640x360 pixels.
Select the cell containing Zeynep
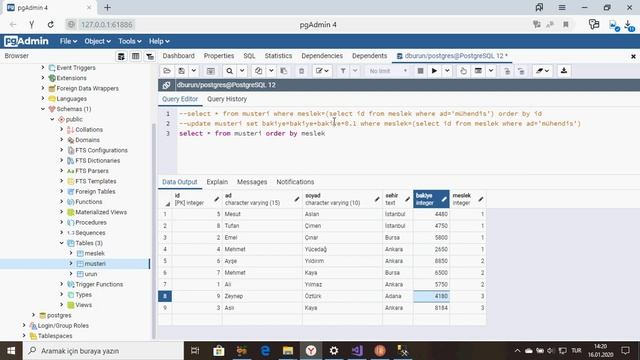(x=262, y=296)
